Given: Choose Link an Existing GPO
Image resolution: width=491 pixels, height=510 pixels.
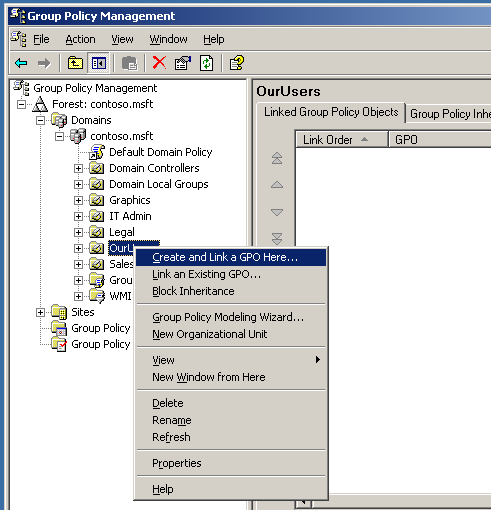Looking at the screenshot, I should (x=231, y=274).
